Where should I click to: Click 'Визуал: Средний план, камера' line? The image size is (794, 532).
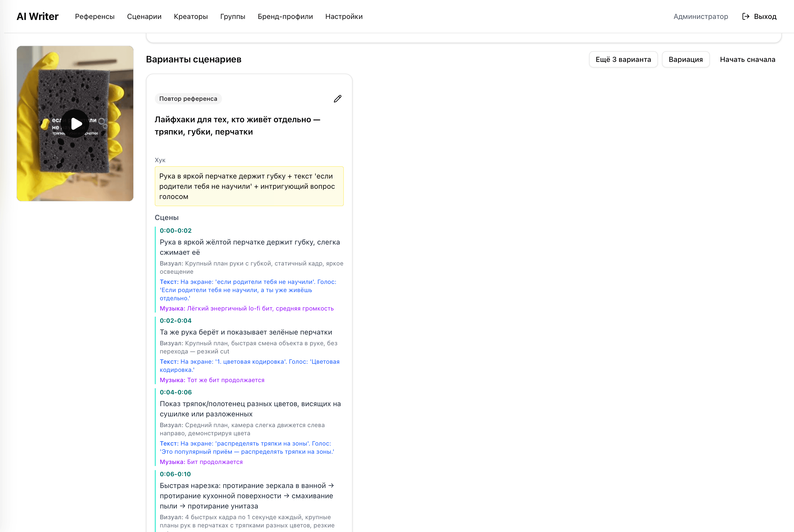pos(242,429)
